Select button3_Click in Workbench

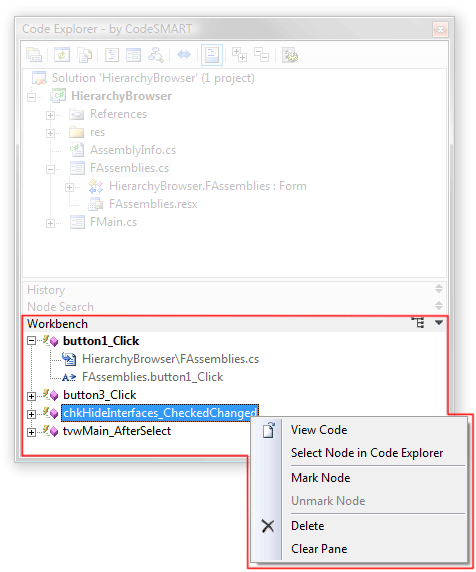point(100,395)
